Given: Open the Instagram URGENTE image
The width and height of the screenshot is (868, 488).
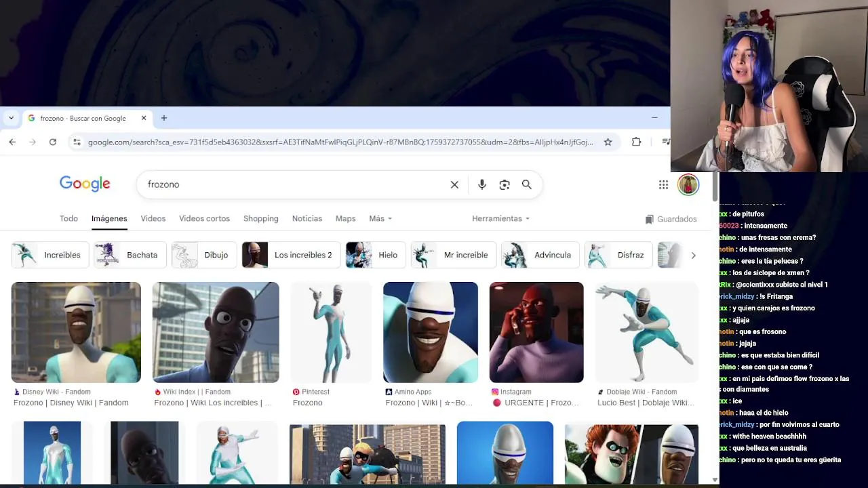Looking at the screenshot, I should 536,332.
